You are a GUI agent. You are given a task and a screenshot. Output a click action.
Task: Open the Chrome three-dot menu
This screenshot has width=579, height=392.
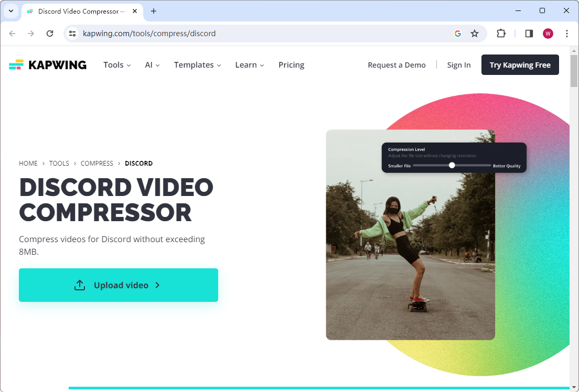click(567, 34)
